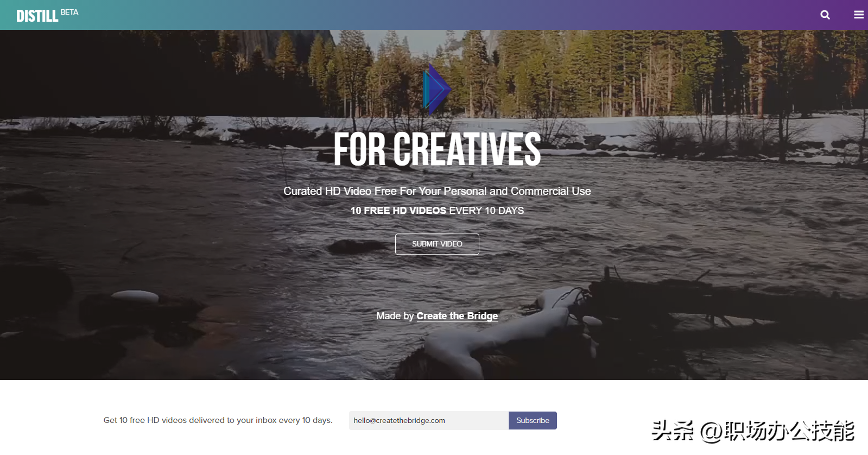Click the FOR CREATIVES headline
The width and height of the screenshot is (868, 455).
pyautogui.click(x=437, y=149)
